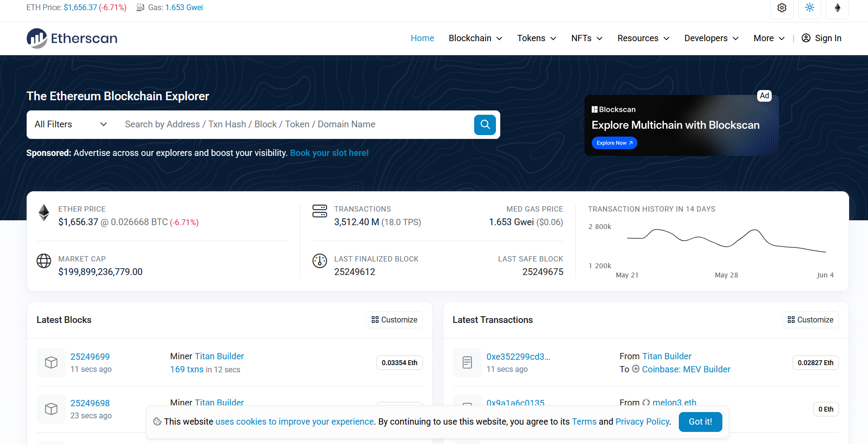Open block 25249698

90,403
